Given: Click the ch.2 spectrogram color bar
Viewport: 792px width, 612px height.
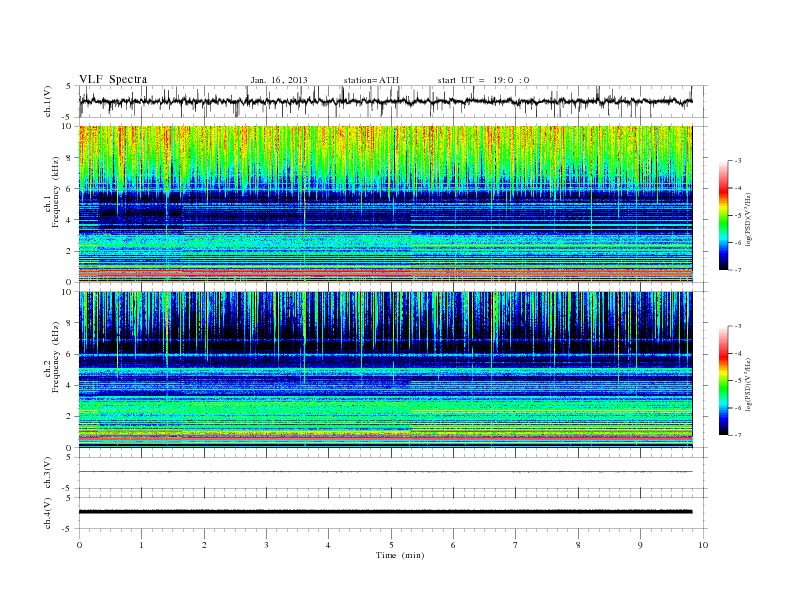Looking at the screenshot, I should pos(724,381).
